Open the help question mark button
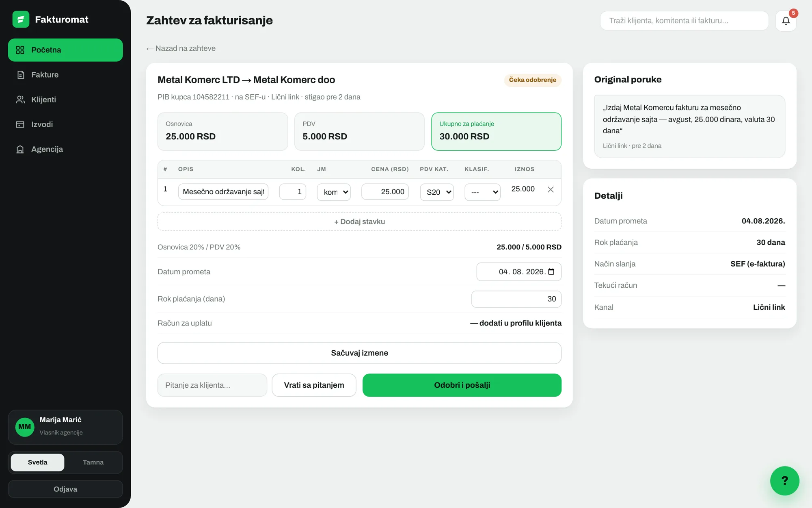Image resolution: width=812 pixels, height=508 pixels. [784, 480]
